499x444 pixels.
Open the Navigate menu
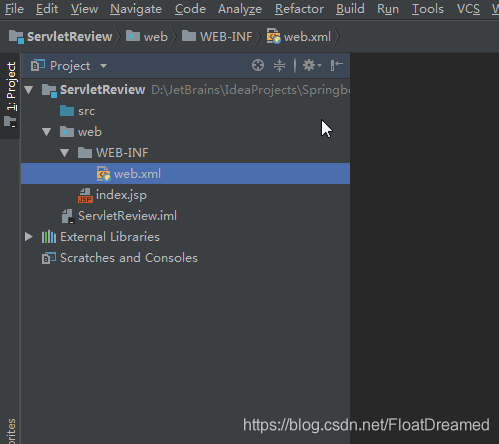[x=136, y=9]
